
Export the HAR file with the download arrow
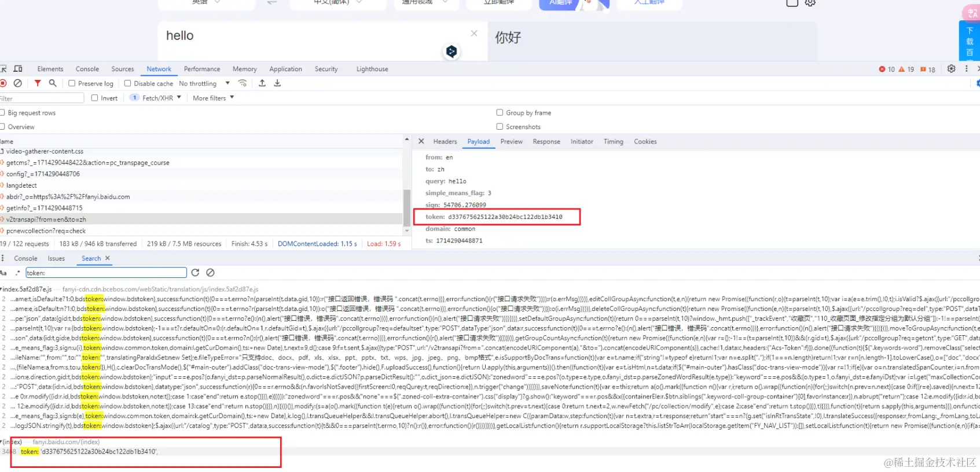coord(277,83)
